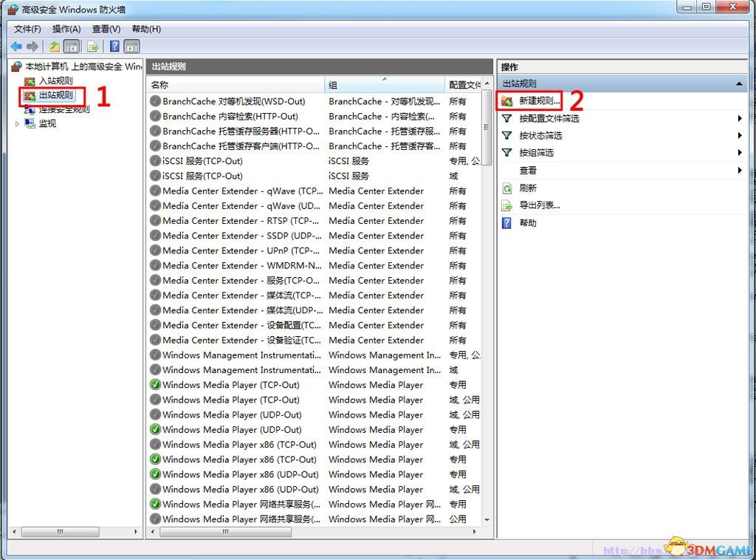Toggle the console tree toolbar icon
Screen dimensions: 756x560
click(x=72, y=47)
